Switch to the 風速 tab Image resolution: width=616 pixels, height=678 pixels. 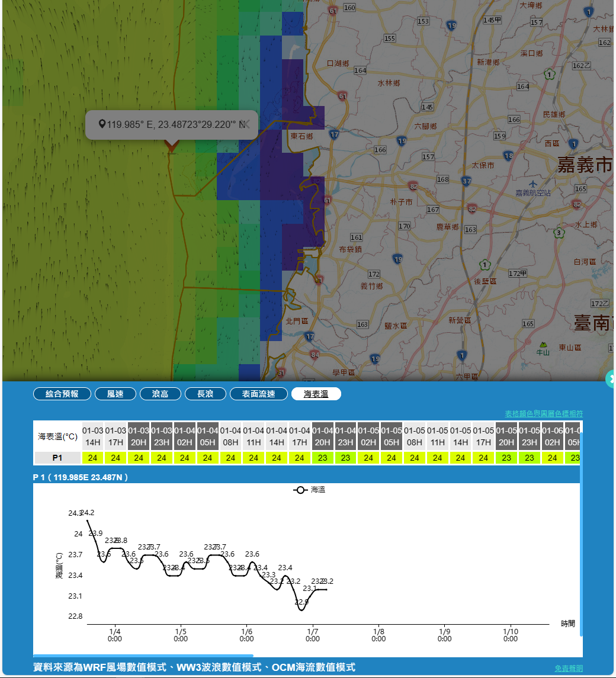[x=115, y=394]
